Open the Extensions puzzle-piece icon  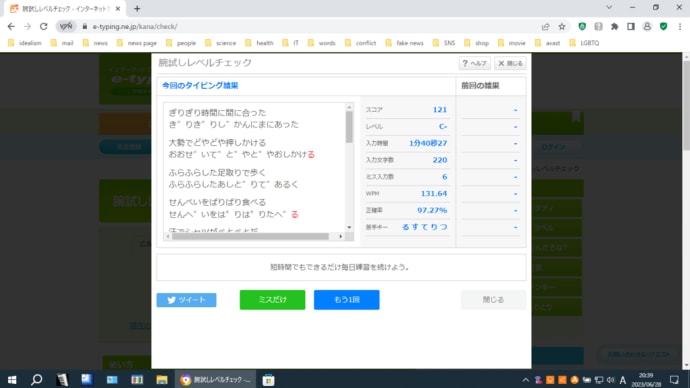[x=614, y=26]
